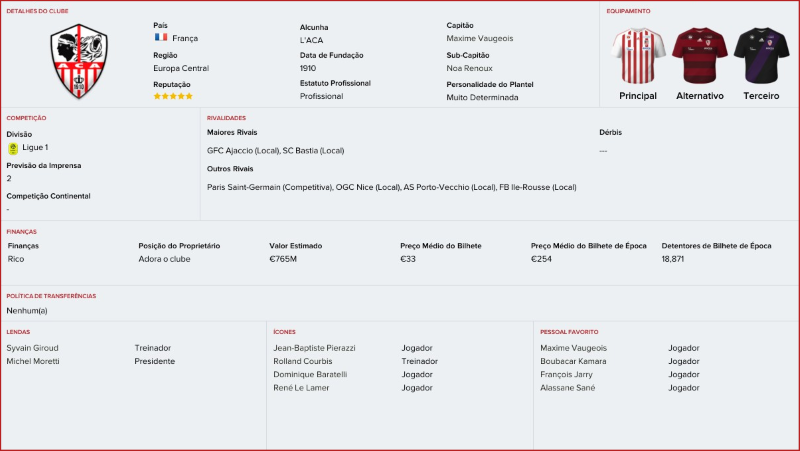
Task: Open Alassane Sané's player profile
Action: click(x=568, y=387)
